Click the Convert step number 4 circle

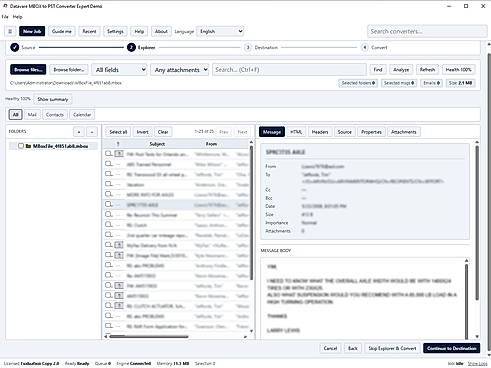(x=365, y=47)
